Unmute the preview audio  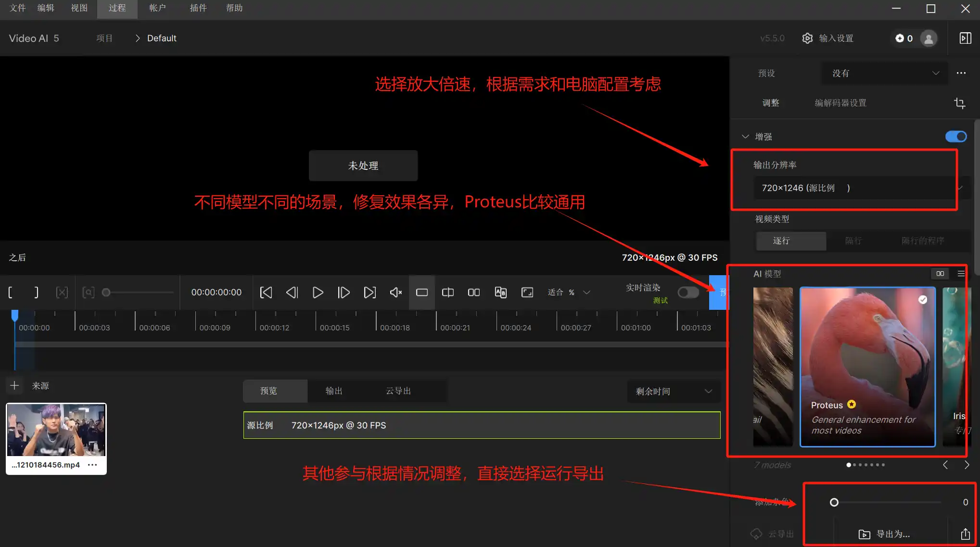395,292
